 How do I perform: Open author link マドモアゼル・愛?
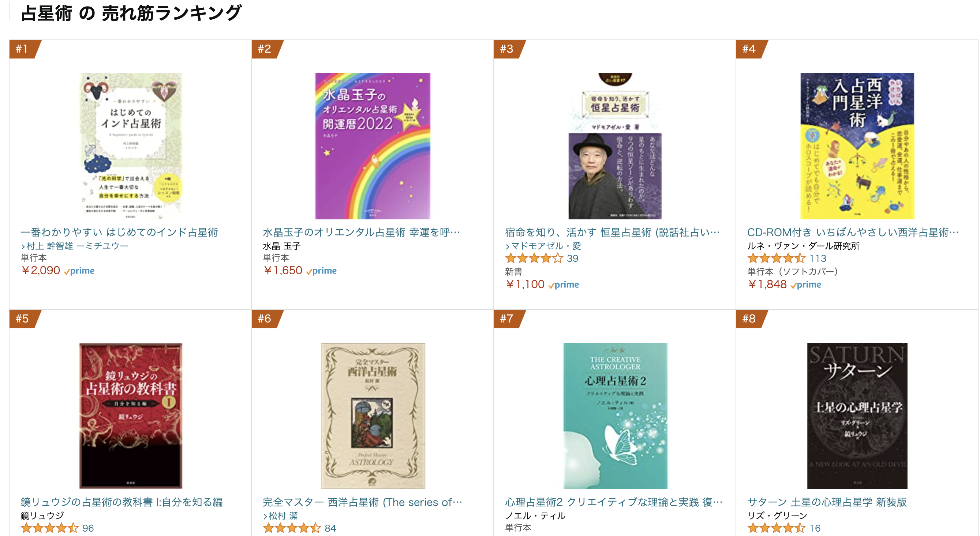[546, 246]
